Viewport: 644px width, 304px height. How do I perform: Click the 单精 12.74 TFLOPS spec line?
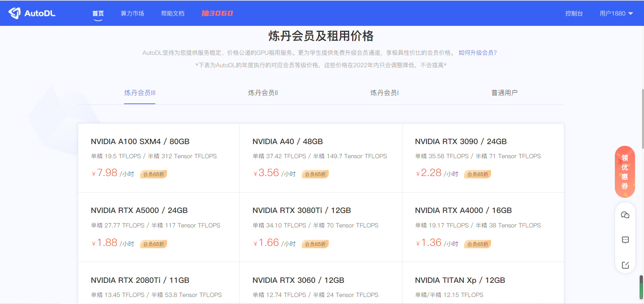[x=315, y=295]
